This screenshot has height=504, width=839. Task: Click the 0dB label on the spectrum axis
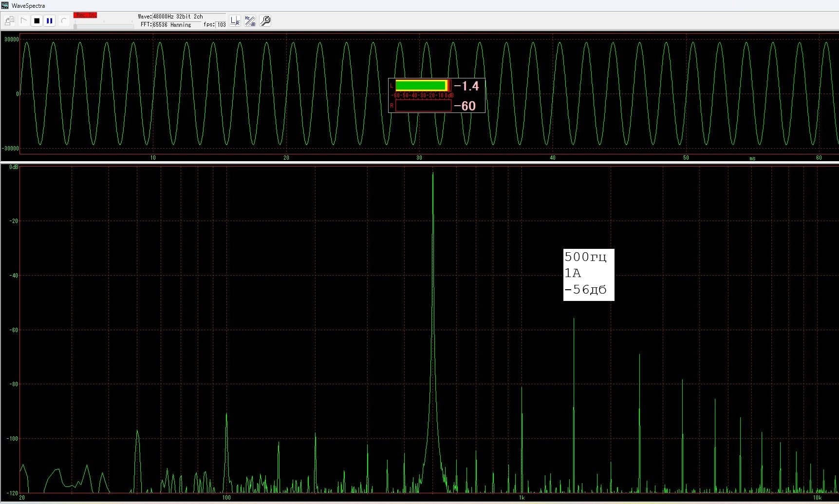(x=14, y=167)
